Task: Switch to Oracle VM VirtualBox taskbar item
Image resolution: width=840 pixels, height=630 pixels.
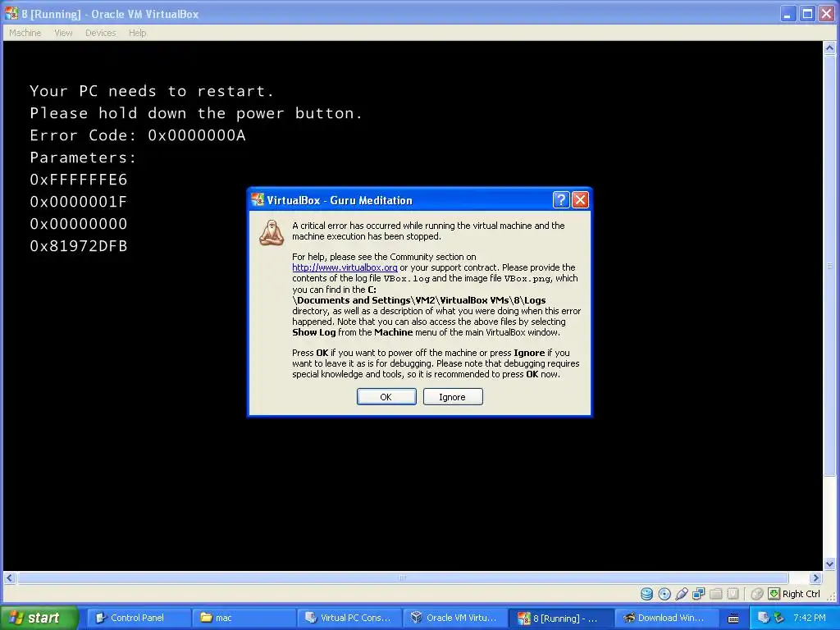Action: point(454,618)
